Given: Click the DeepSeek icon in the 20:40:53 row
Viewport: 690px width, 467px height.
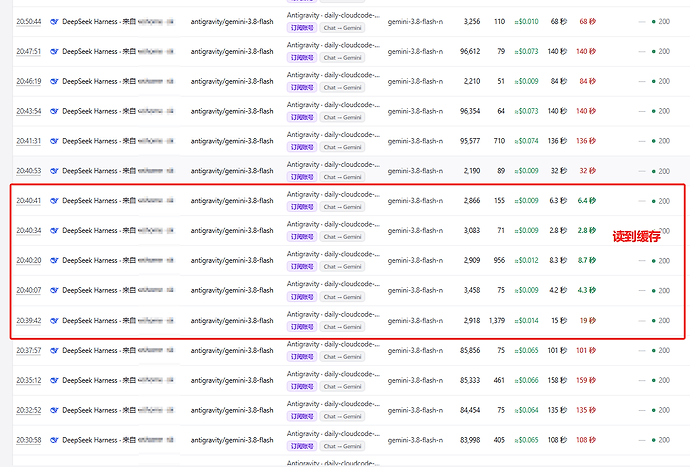Looking at the screenshot, I should point(54,171).
